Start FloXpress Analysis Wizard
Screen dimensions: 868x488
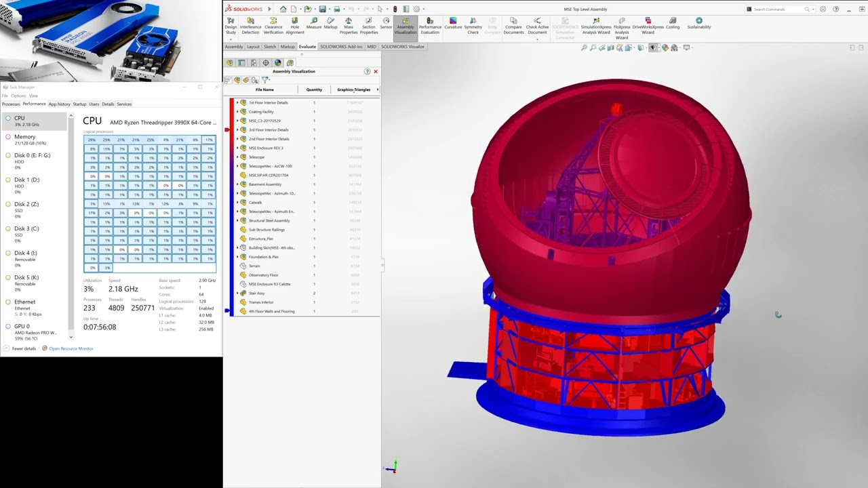(x=622, y=28)
